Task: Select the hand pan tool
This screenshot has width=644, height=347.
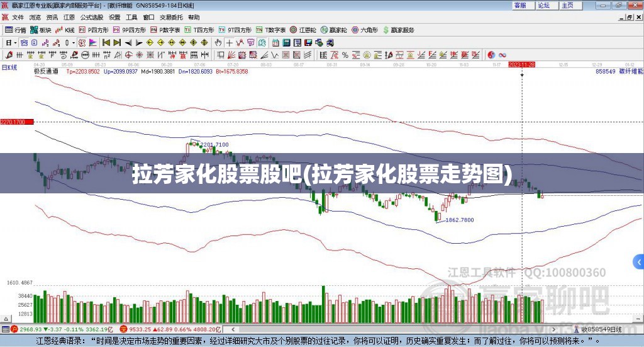Action: point(218,43)
